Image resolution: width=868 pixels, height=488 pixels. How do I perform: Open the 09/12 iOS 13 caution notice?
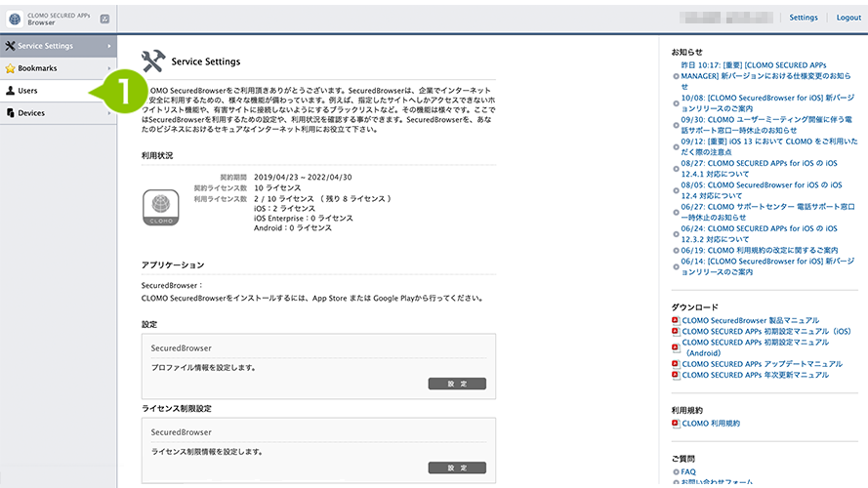769,146
